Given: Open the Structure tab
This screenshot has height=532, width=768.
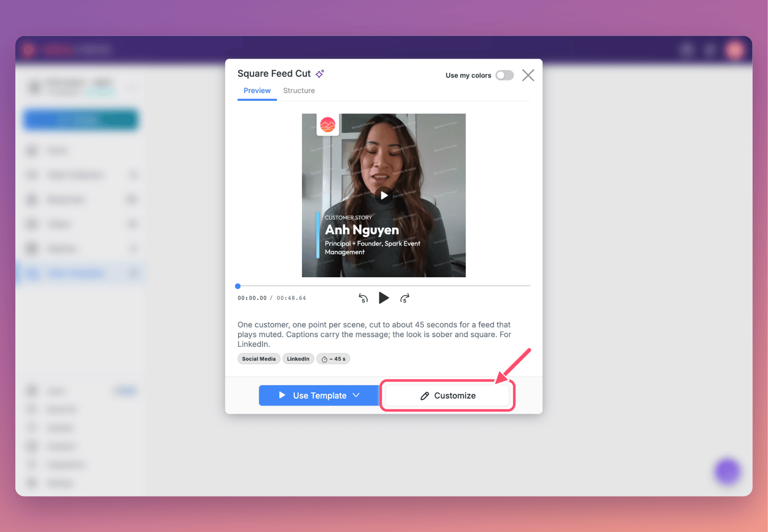Looking at the screenshot, I should 299,91.
